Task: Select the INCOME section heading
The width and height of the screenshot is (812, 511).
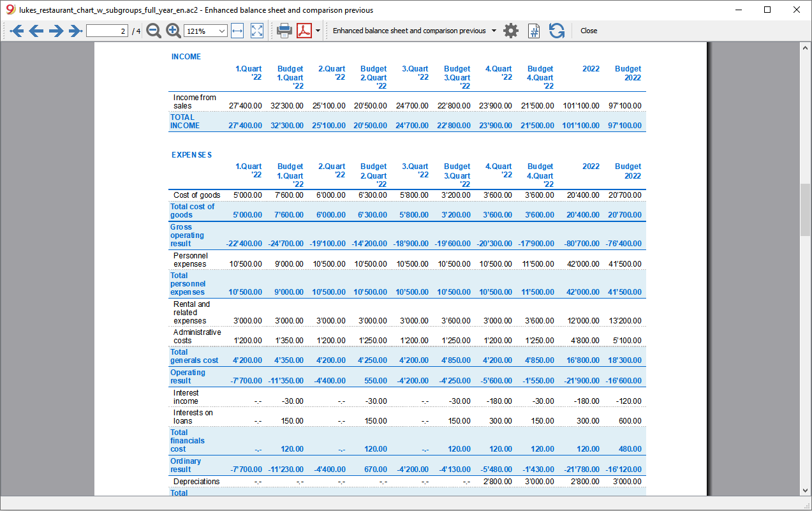Action: click(x=186, y=57)
